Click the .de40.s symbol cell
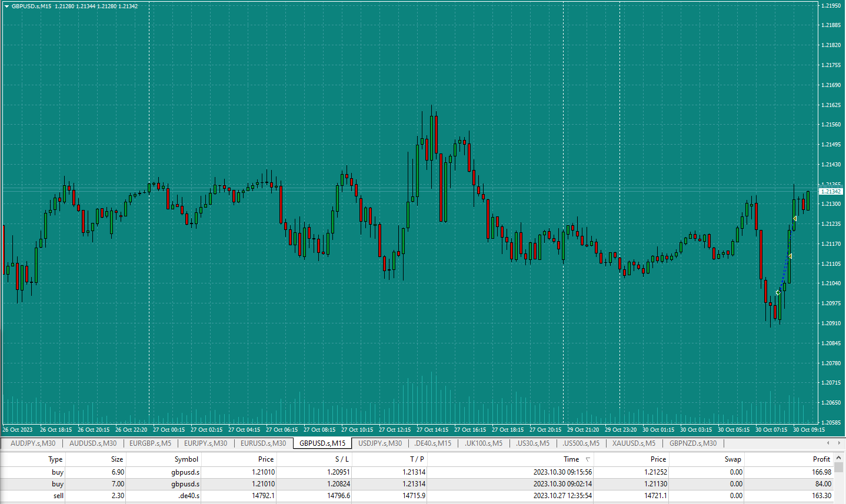Viewport: 846px width, 504px height. click(x=189, y=496)
